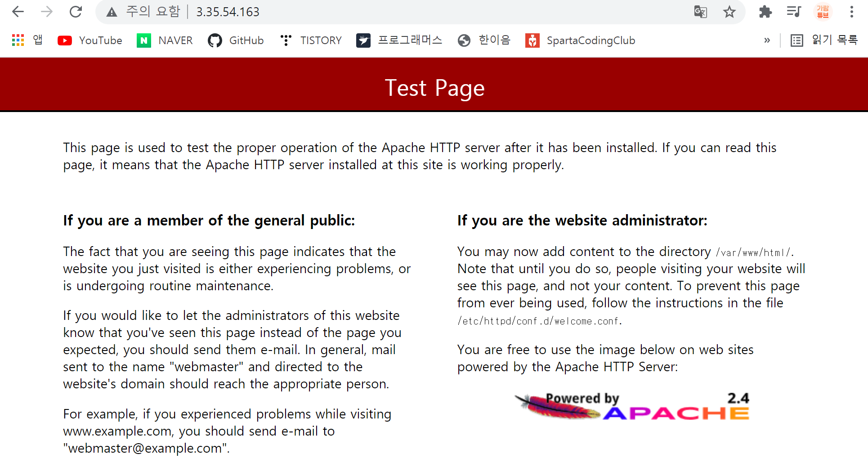This screenshot has height=463, width=868.
Task: Click the "webmaster@example.com" text
Action: pos(145,448)
